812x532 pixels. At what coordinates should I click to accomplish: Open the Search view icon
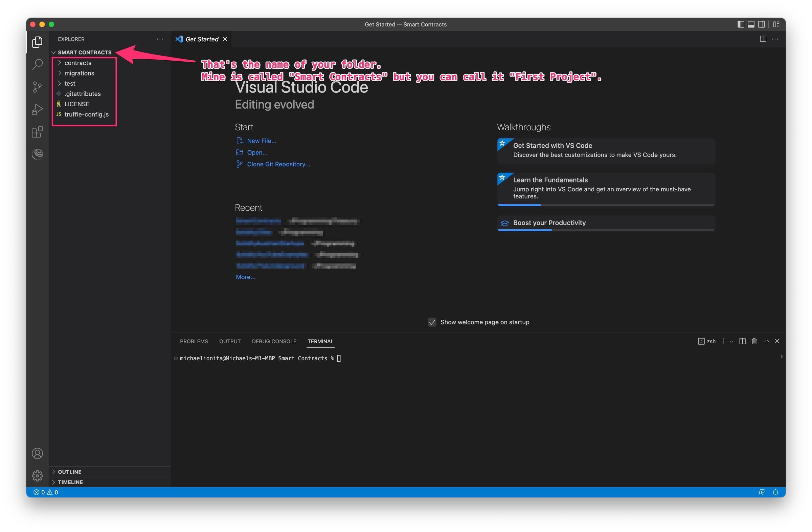point(37,64)
